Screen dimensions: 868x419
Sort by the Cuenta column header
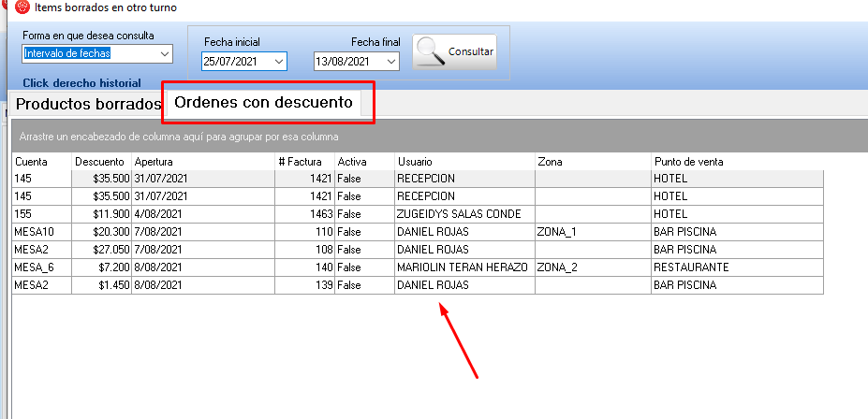[x=40, y=162]
